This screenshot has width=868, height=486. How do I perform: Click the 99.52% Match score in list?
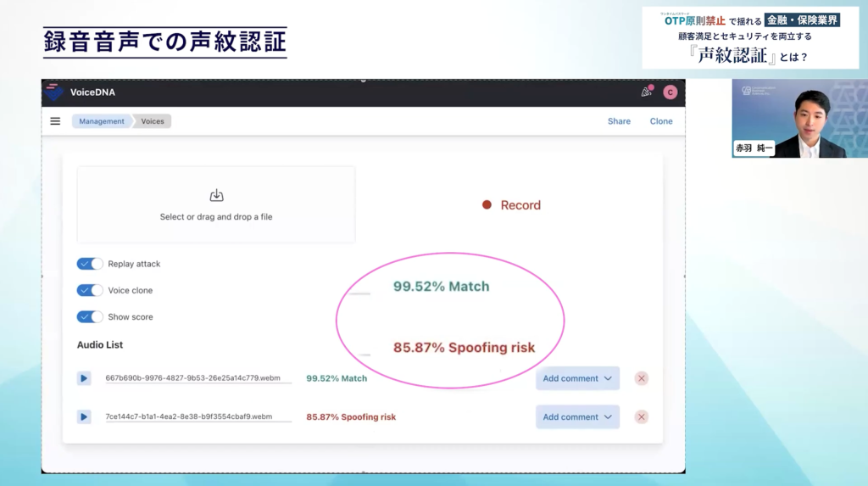coord(337,378)
